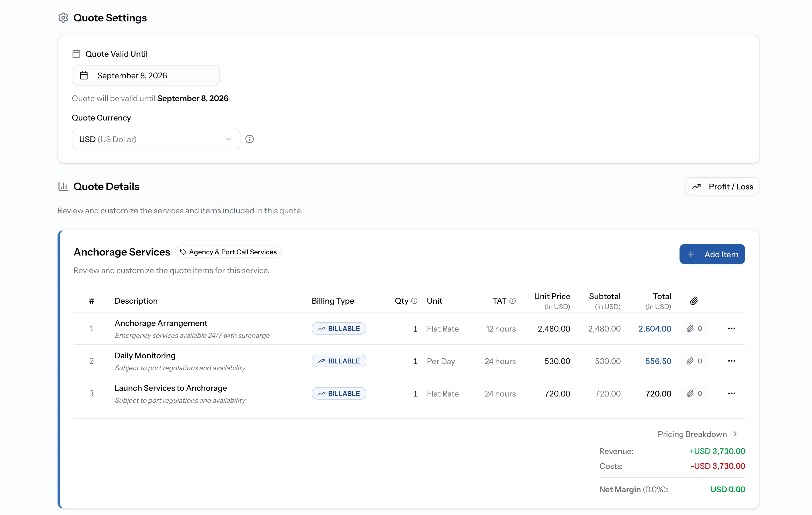Click the Quote Details chart icon
812x515 pixels.
point(63,186)
